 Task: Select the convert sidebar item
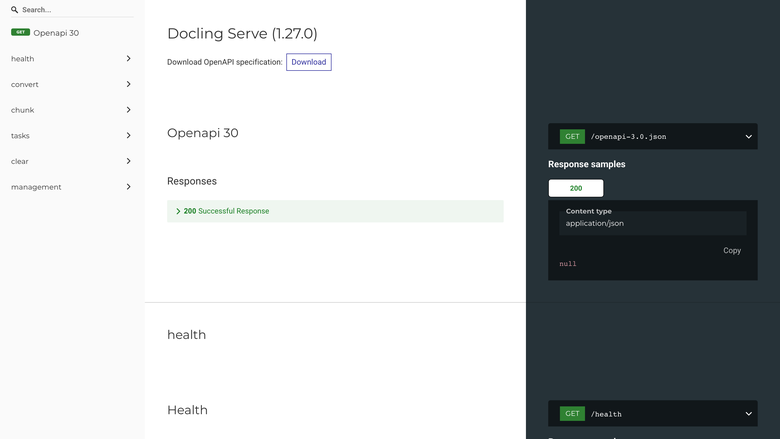tap(24, 85)
